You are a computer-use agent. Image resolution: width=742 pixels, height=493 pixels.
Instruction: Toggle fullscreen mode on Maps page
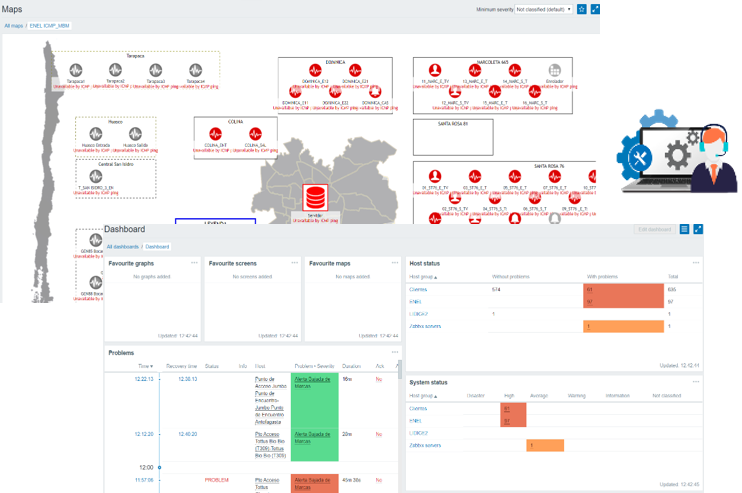(x=595, y=9)
